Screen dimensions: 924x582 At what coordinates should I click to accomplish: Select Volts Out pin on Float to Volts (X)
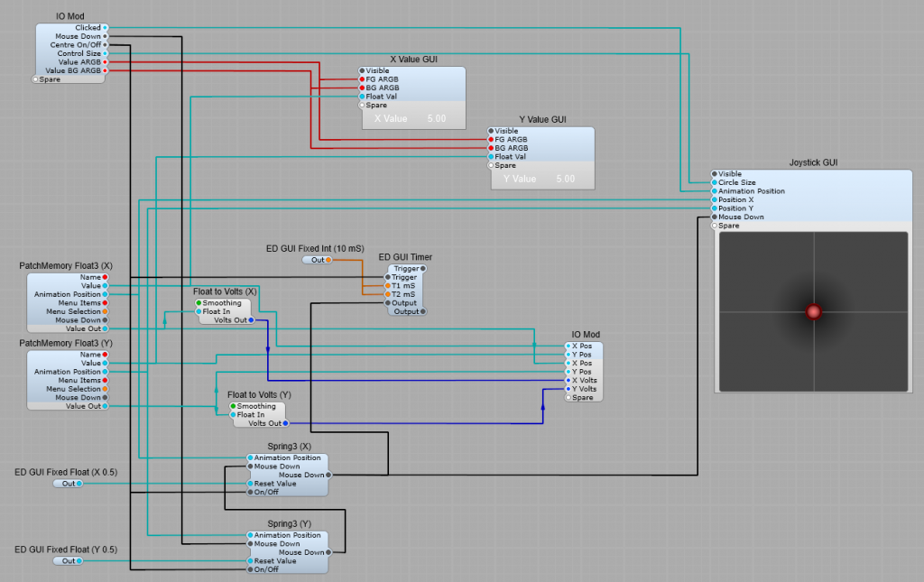251,320
